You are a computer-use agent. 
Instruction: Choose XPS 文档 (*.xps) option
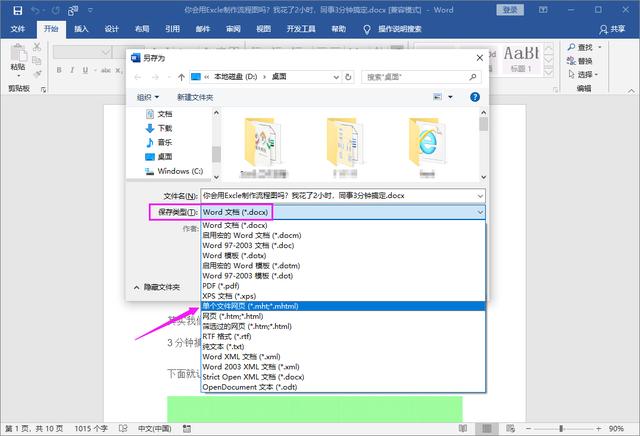pos(343,296)
